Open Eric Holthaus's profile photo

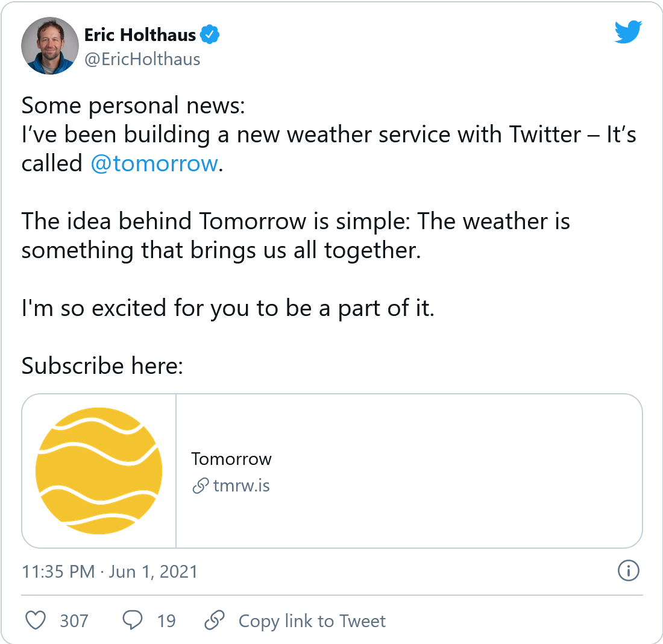50,46
